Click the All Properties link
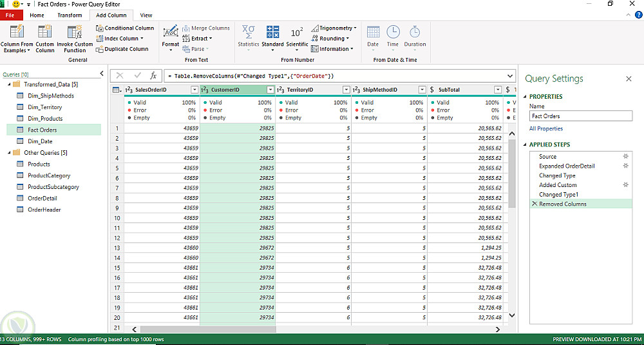The image size is (644, 345). click(x=546, y=128)
